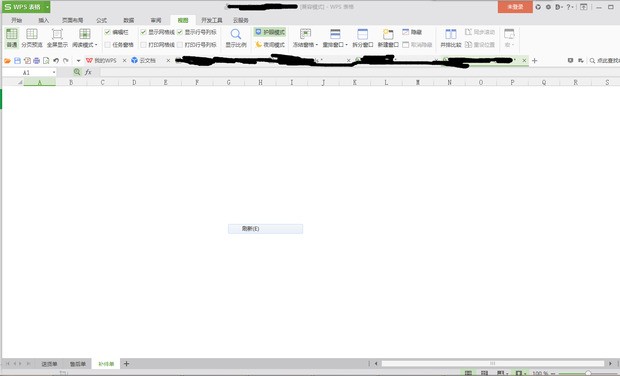This screenshot has height=376, width=620.
Task: Click the skin/refresh icon beside login button
Action: pos(538,7)
